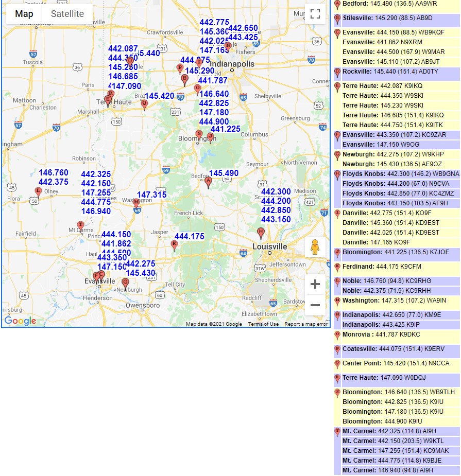Screen dimensions: 461x476
Task: Click map marker A near Bedford
Action: coord(208,183)
